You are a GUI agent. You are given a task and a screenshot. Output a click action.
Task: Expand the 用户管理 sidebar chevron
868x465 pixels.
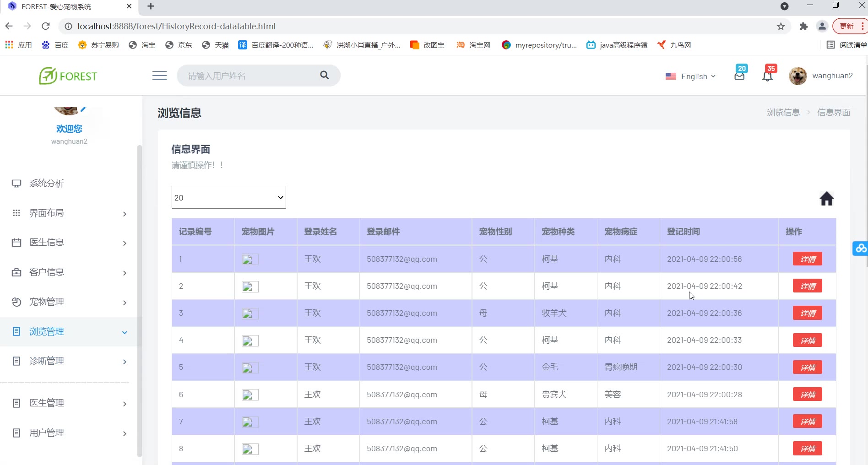[125, 433]
